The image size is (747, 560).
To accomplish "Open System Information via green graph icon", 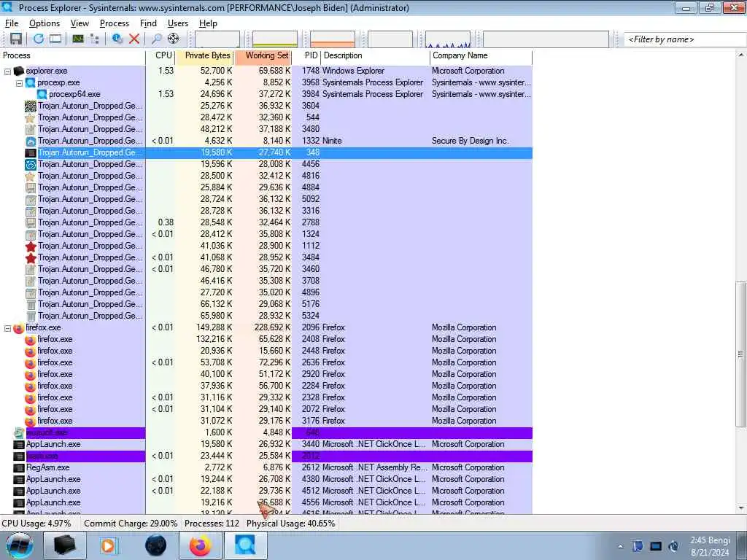I will pyautogui.click(x=78, y=39).
